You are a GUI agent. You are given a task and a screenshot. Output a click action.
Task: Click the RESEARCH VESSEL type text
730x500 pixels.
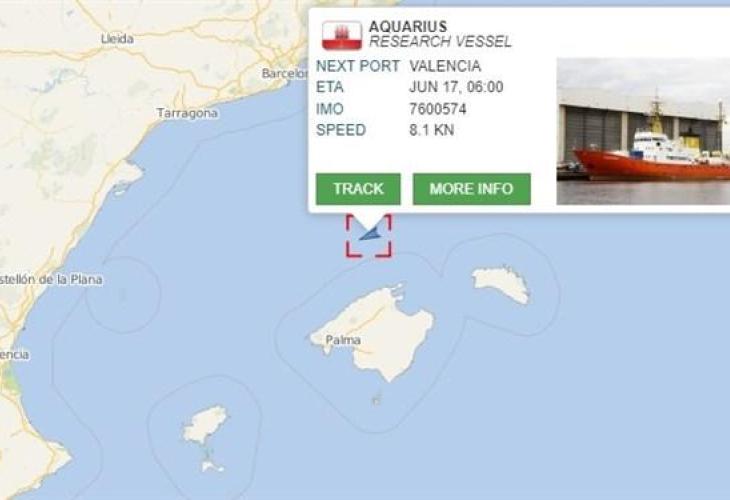pos(440,42)
